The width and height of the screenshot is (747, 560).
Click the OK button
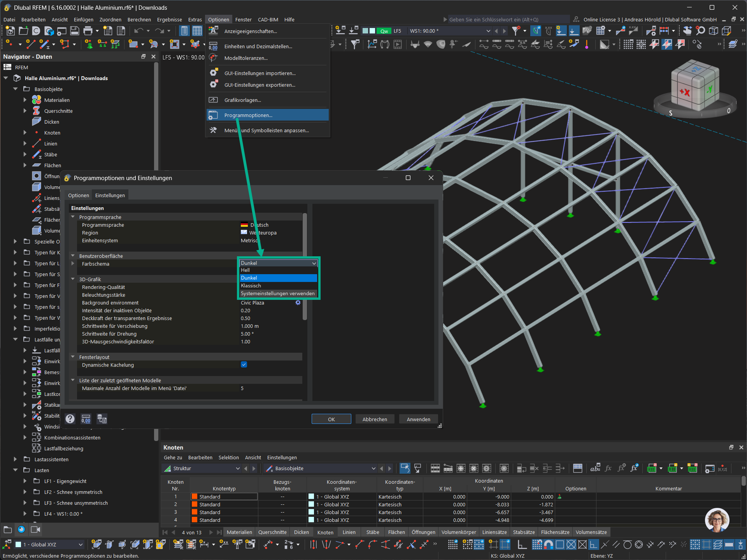331,419
